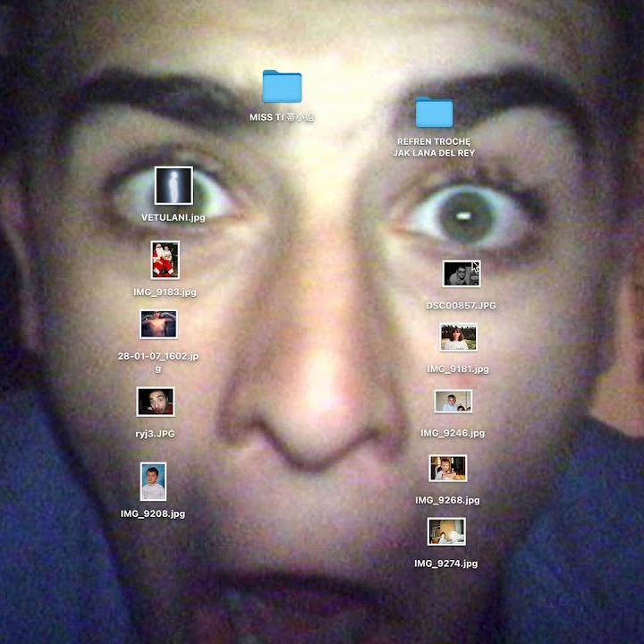Screen dimensions: 644x644
Task: Click the 'MISS TI' folder name label
Action: point(282,117)
